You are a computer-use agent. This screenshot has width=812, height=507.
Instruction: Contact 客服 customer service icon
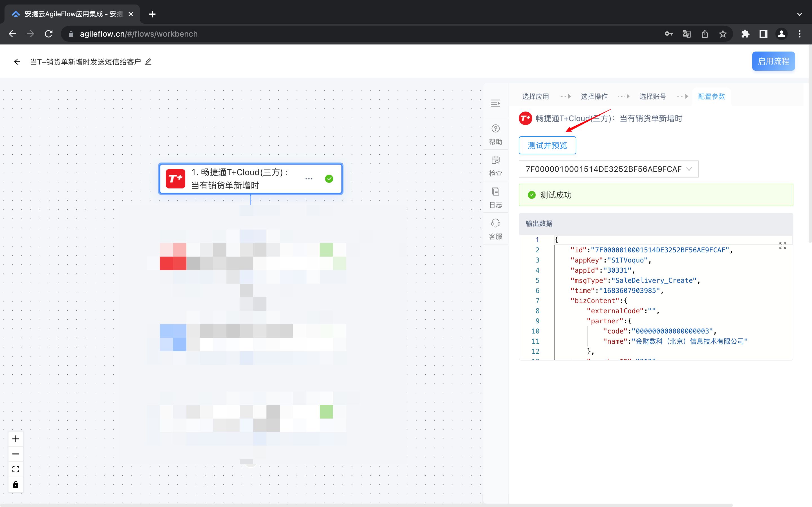point(495,229)
